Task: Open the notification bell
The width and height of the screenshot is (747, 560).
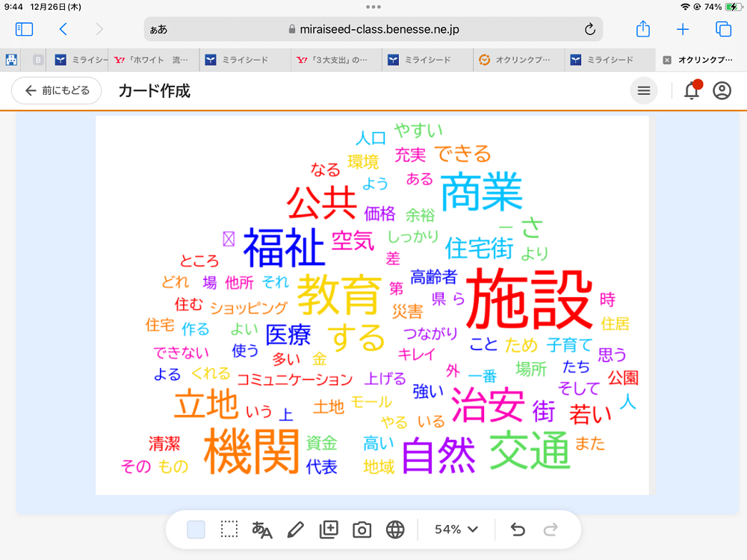Action: (692, 90)
